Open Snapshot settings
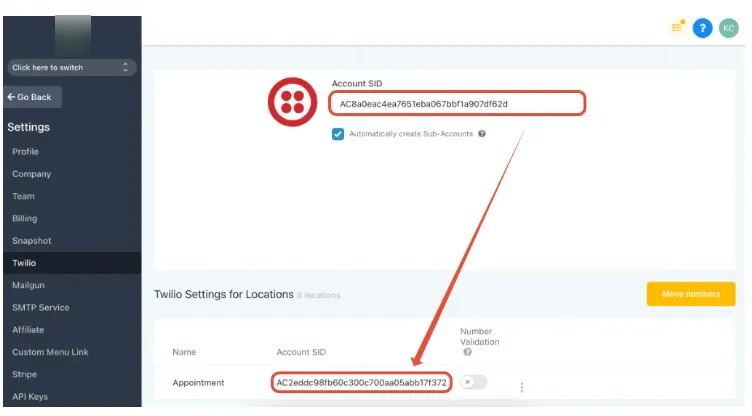This screenshot has height=416, width=752. (x=32, y=241)
